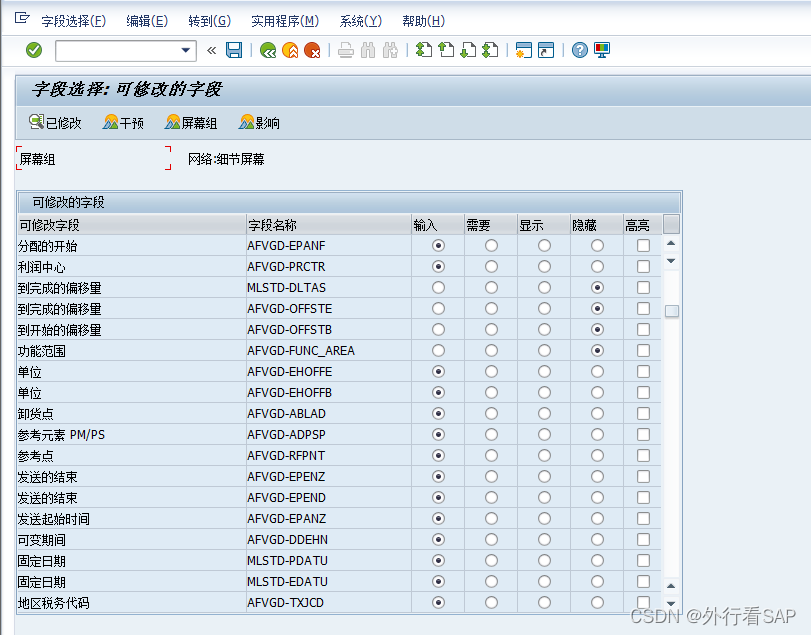Go to the first page icon
Image resolution: width=811 pixels, height=635 pixels.
pyautogui.click(x=424, y=50)
